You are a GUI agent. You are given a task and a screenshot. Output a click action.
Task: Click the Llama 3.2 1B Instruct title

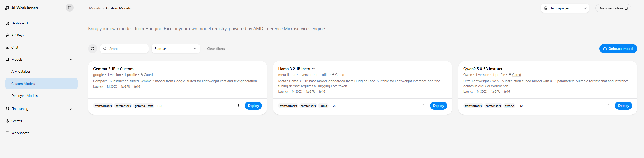[297, 69]
